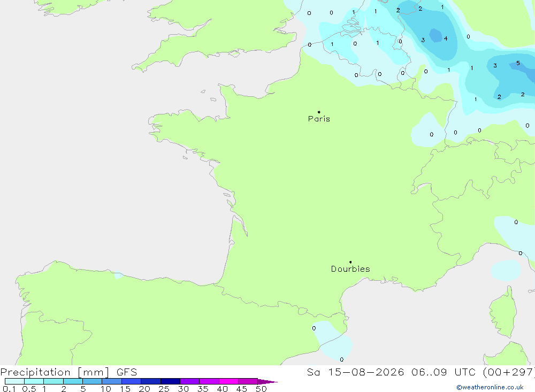
Task: Click the 'Precipitation [mm]' title text
Action: (x=55, y=372)
